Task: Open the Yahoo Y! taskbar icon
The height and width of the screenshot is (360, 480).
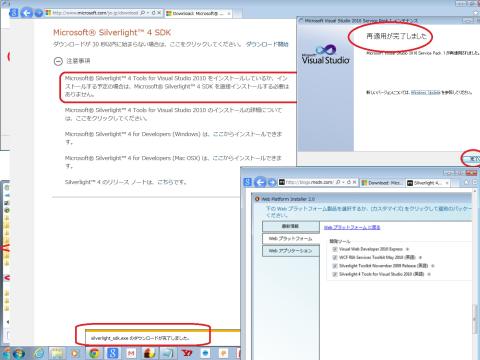Action: 187,353
